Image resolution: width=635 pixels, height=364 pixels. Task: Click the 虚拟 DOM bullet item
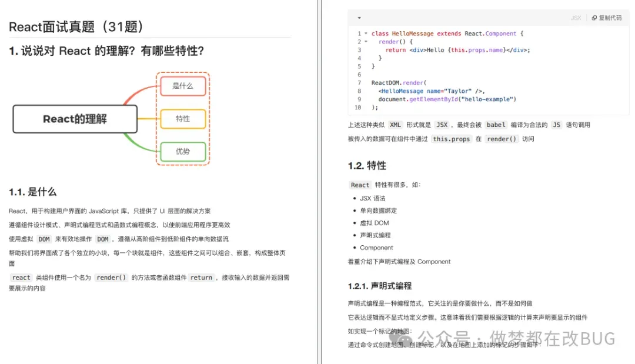374,223
